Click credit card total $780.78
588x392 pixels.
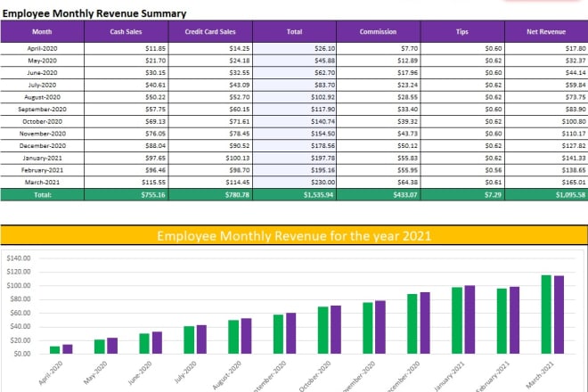tap(237, 195)
